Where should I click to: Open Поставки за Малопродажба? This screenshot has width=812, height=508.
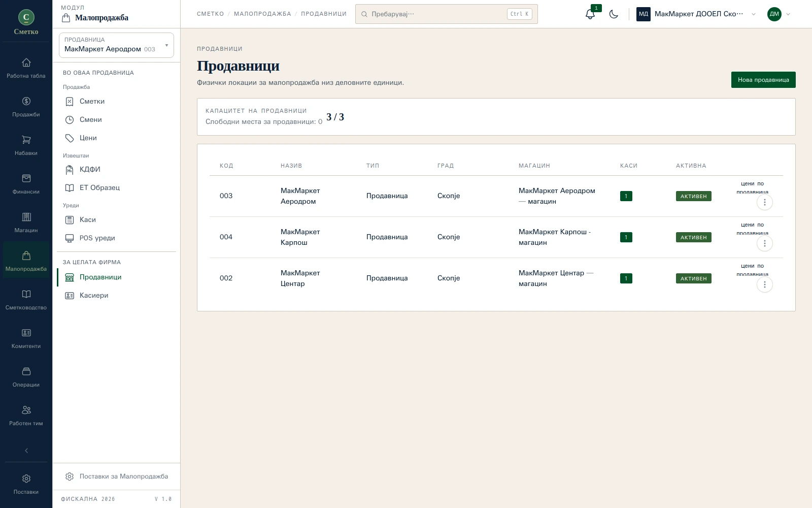click(116, 477)
